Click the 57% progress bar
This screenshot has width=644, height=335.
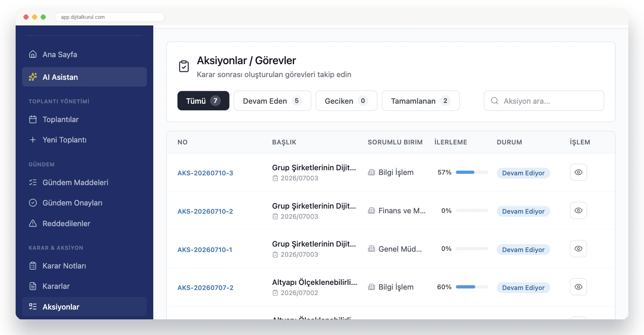click(x=472, y=172)
